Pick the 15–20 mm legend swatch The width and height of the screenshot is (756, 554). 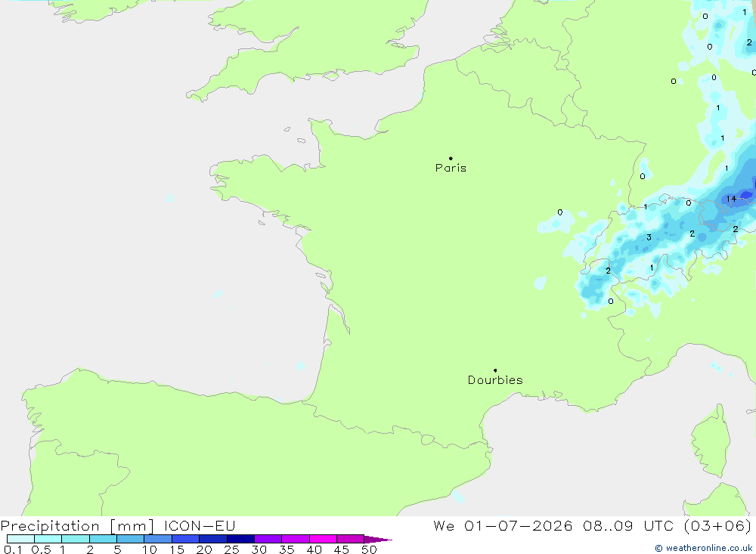click(x=186, y=539)
